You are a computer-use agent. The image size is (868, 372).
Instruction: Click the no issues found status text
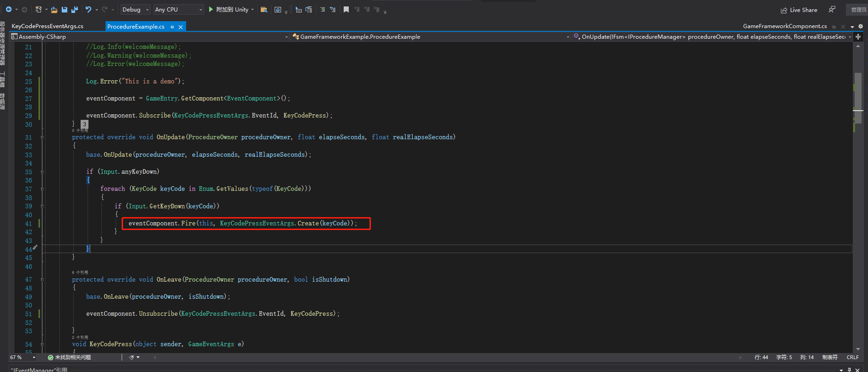pos(73,357)
